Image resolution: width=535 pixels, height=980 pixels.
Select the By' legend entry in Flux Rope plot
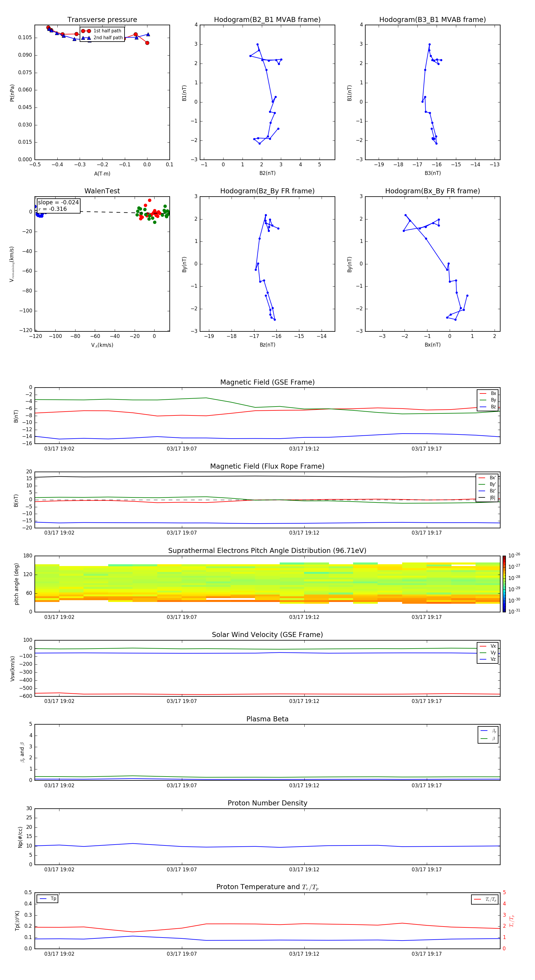pyautogui.click(x=487, y=484)
